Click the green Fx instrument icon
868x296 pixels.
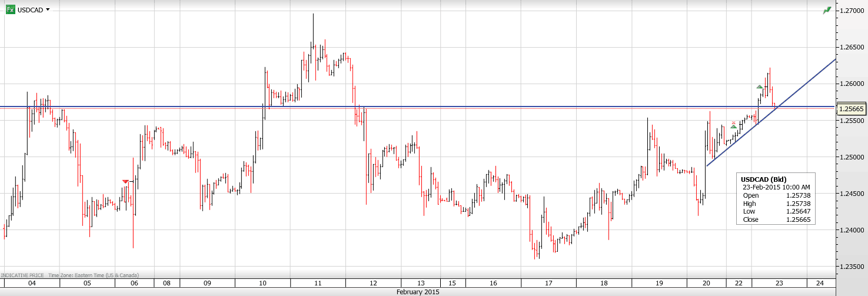[11, 9]
